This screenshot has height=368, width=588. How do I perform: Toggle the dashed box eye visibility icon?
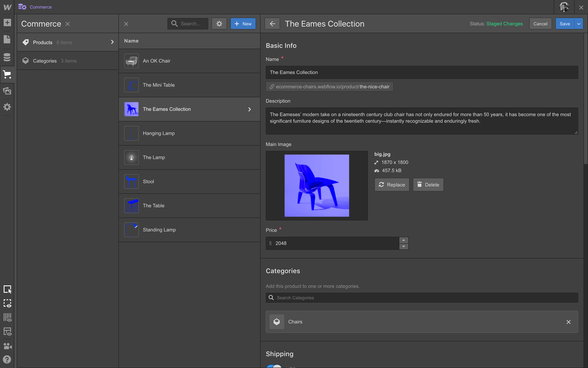(x=7, y=304)
